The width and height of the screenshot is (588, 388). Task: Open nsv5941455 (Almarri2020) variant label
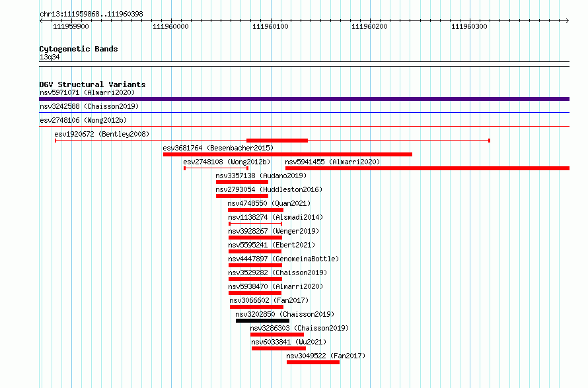coord(332,162)
